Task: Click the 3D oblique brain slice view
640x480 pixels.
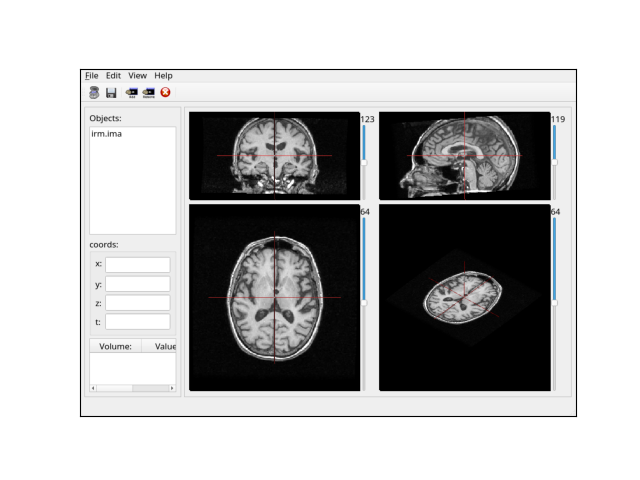Action: tap(464, 298)
